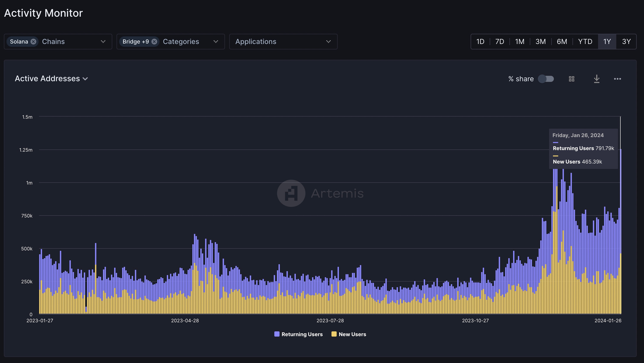Viewport: 644px width, 363px height.
Task: Open the Categories dropdown
Action: pyautogui.click(x=216, y=41)
